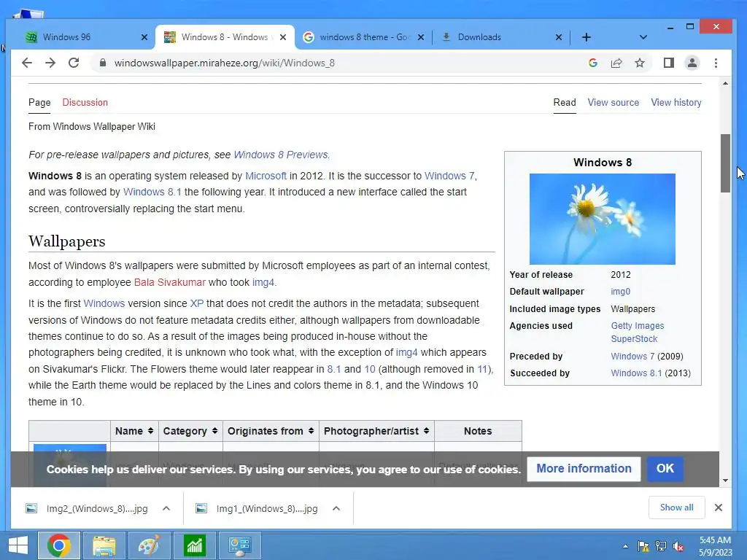Go back to the previous page
Image resolution: width=747 pixels, height=560 pixels.
[27, 63]
